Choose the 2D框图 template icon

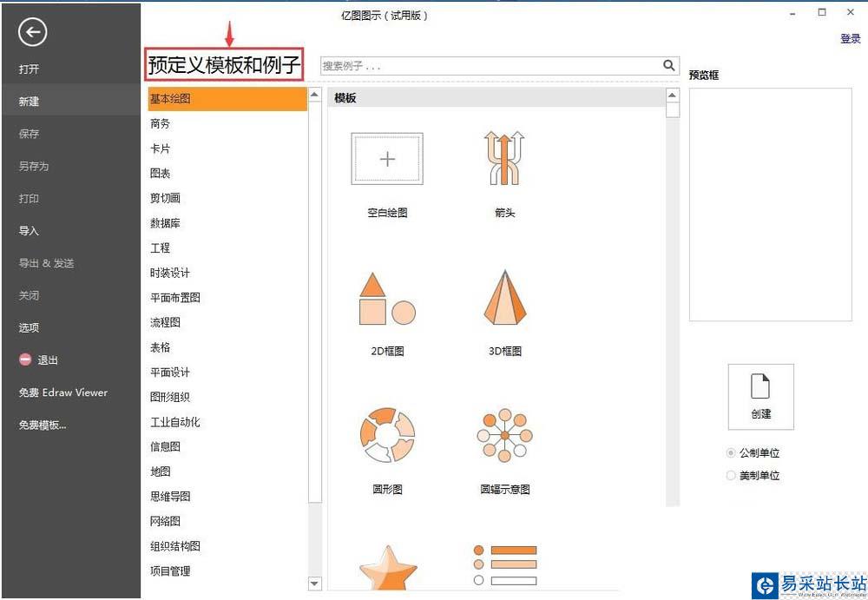coord(387,299)
